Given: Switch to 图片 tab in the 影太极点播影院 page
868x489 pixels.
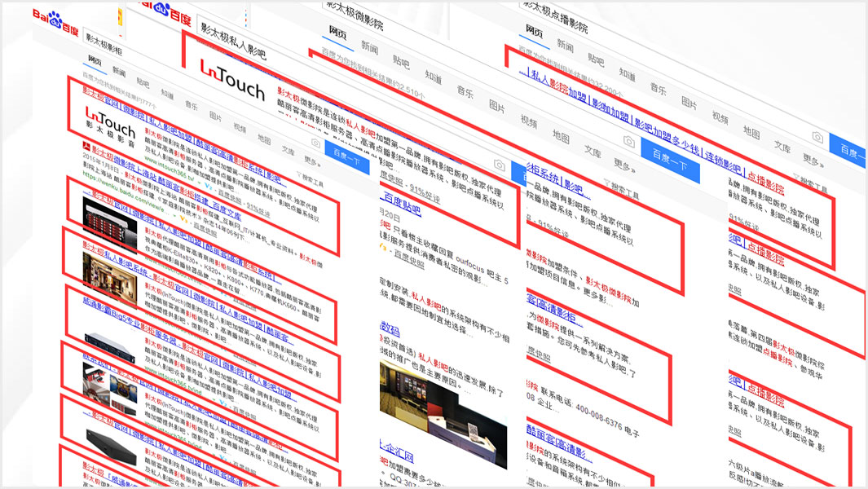Looking at the screenshot, I should (x=690, y=103).
